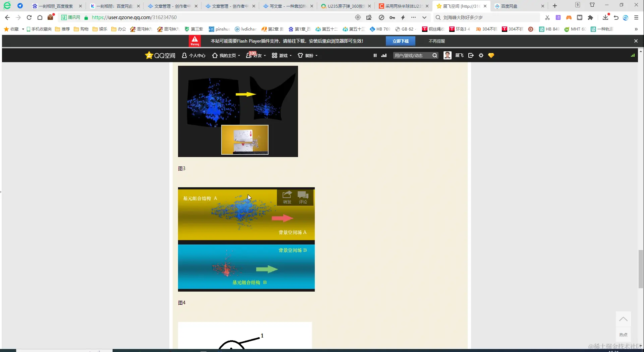644x352 pixels.
Task: Show more address bar tools (three dots)
Action: [x=414, y=17]
